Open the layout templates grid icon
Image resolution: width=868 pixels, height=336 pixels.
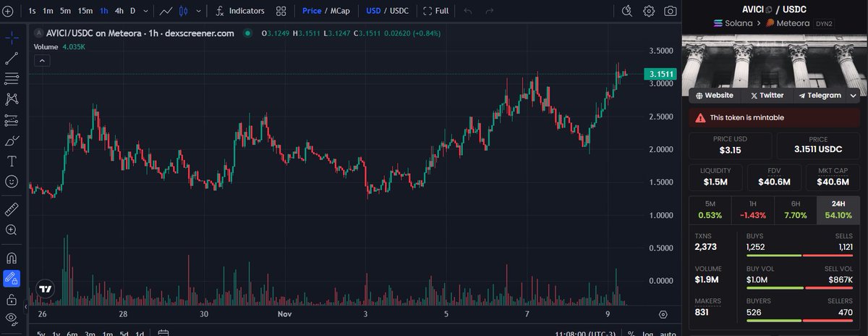[281, 11]
